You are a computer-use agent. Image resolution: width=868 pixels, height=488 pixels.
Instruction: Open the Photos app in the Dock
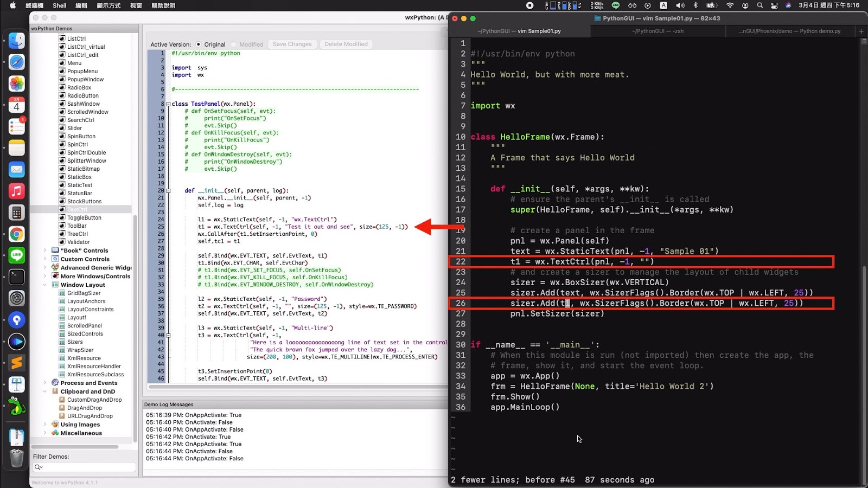(x=17, y=84)
